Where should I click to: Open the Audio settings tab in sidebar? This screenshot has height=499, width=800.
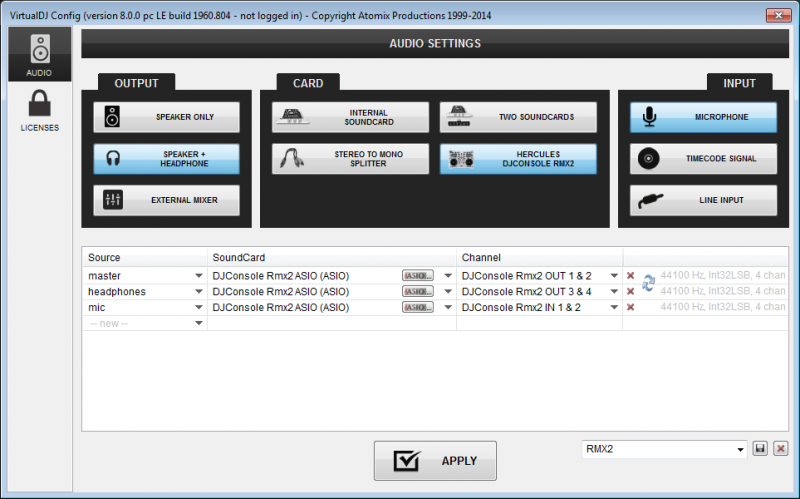pos(40,55)
